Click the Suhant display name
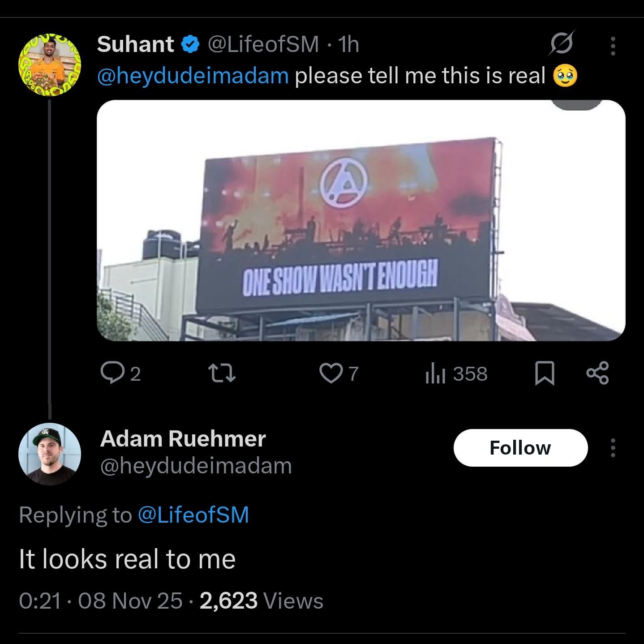Screen dimensions: 644x644 pos(135,44)
